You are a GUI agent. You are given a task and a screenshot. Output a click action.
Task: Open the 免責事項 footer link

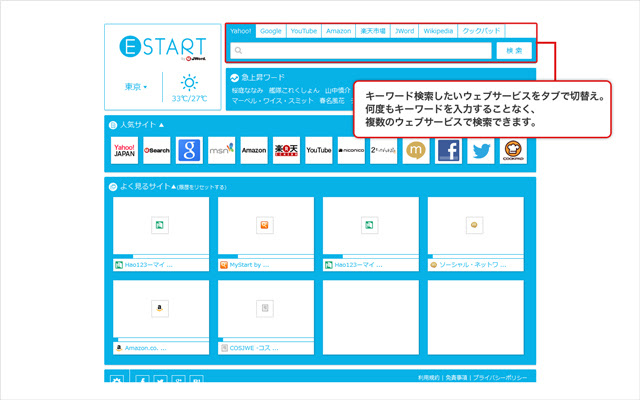456,378
